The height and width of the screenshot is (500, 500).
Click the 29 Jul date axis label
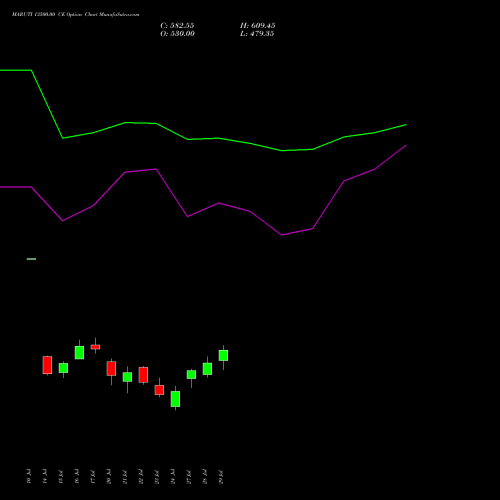[x=221, y=476]
